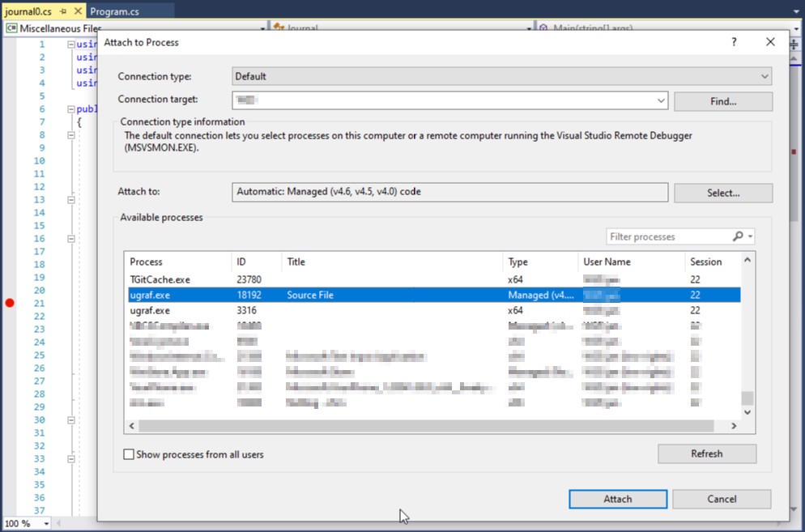Viewport: 805px width, 532px height.
Task: Click the process list's horizontal scrollbar left arrow
Action: click(x=132, y=426)
